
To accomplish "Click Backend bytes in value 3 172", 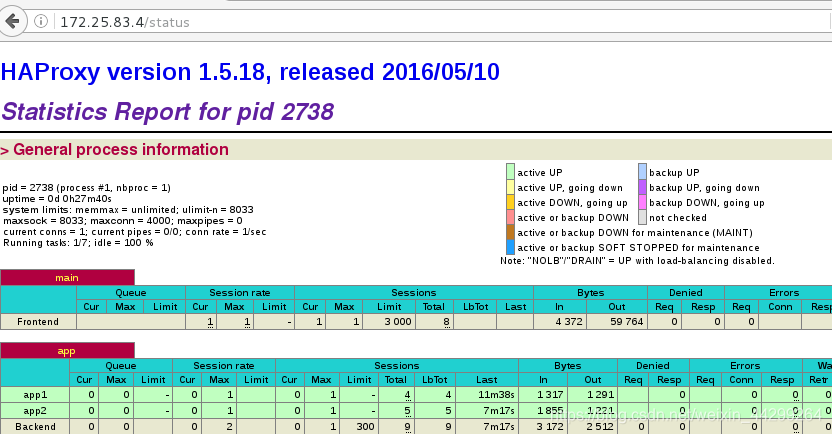I will [x=550, y=427].
